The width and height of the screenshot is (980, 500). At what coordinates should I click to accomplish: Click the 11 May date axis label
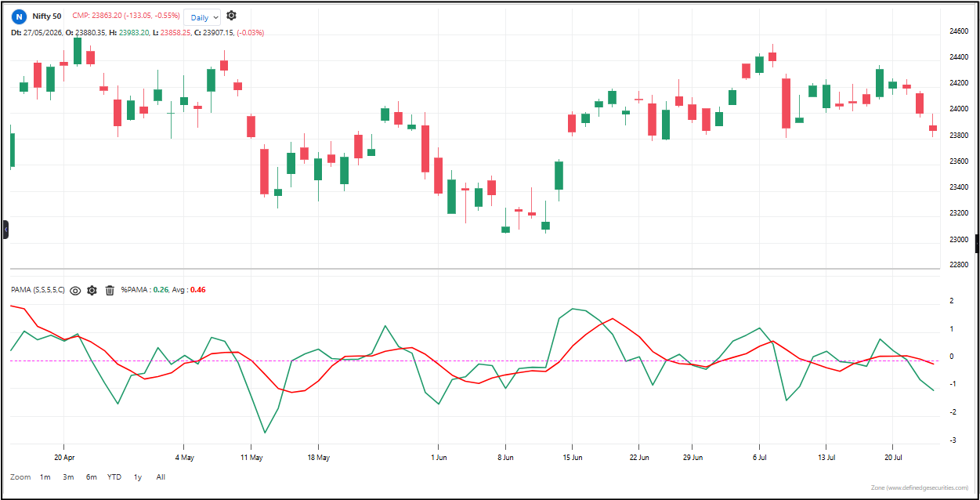251,456
